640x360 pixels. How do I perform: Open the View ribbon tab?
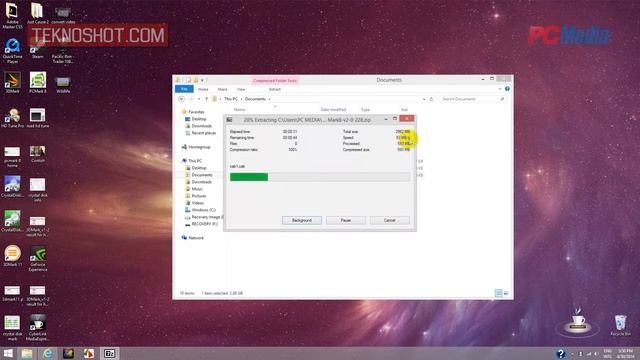tap(241, 89)
